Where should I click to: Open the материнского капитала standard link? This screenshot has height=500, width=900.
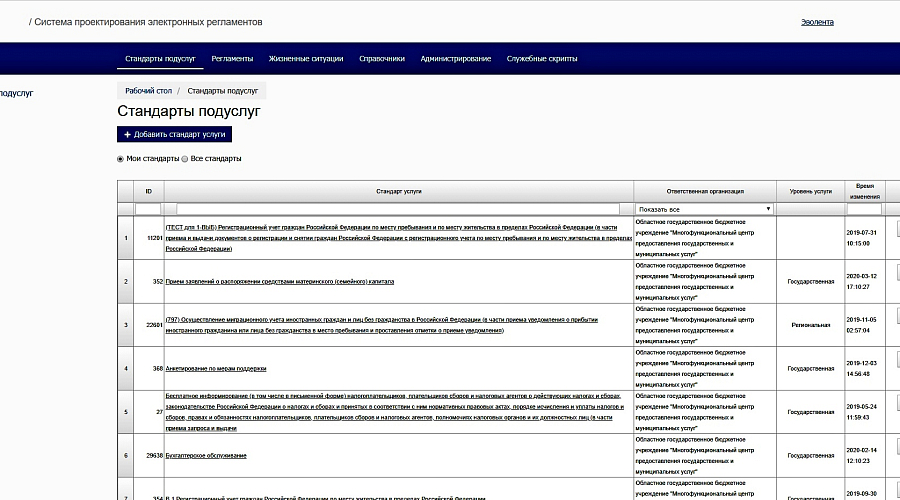[x=280, y=281]
